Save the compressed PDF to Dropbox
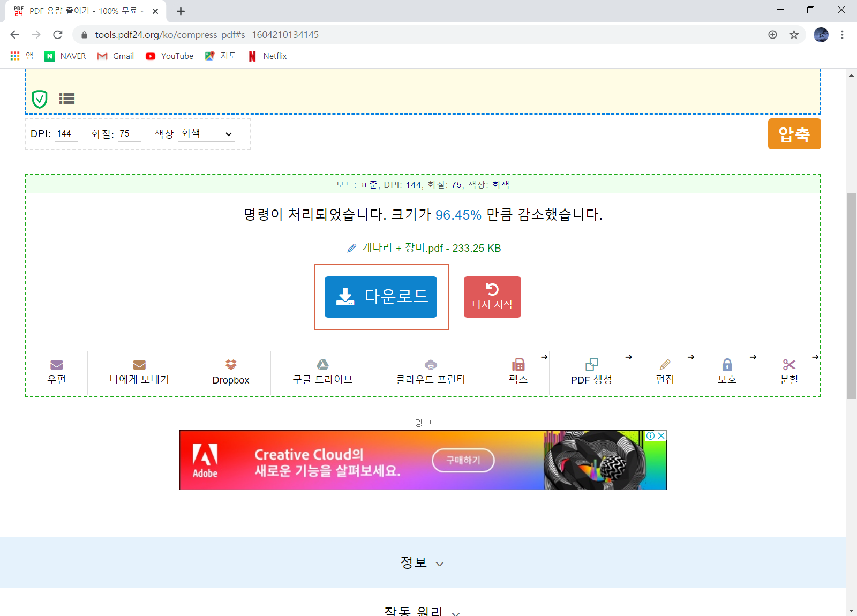Image resolution: width=857 pixels, height=616 pixels. point(231,373)
